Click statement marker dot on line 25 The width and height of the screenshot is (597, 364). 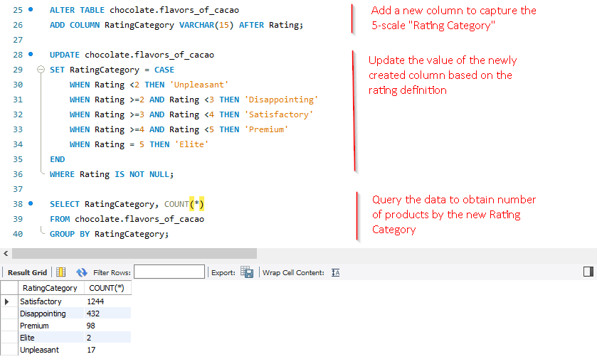coord(31,10)
